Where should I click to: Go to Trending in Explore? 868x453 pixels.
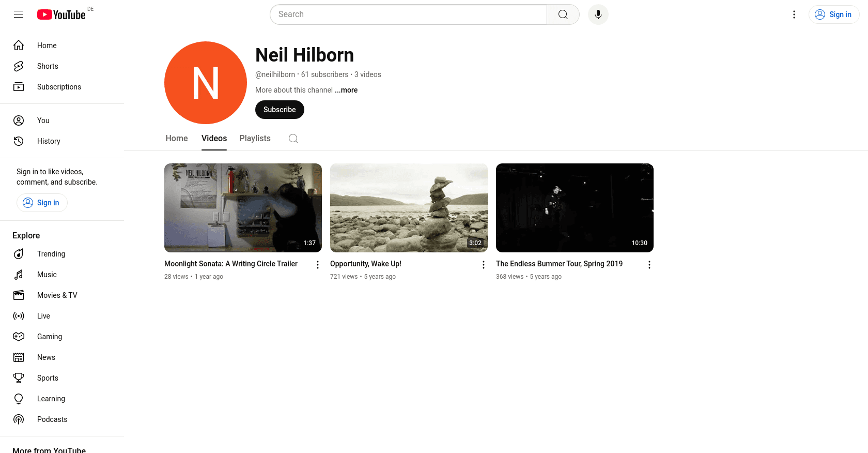pyautogui.click(x=51, y=254)
